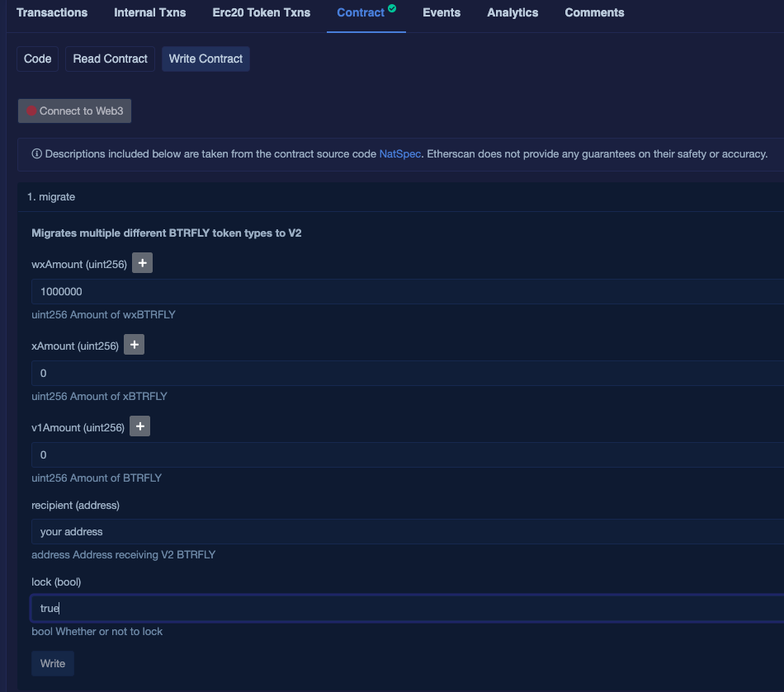
Task: Click the plus button beside v1Amount
Action: (x=140, y=426)
